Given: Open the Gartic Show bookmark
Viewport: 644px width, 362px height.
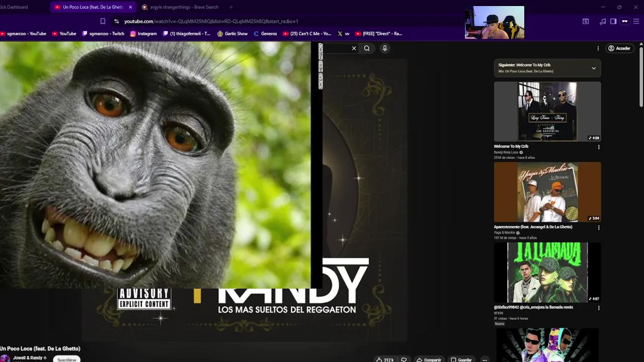Looking at the screenshot, I should point(232,34).
